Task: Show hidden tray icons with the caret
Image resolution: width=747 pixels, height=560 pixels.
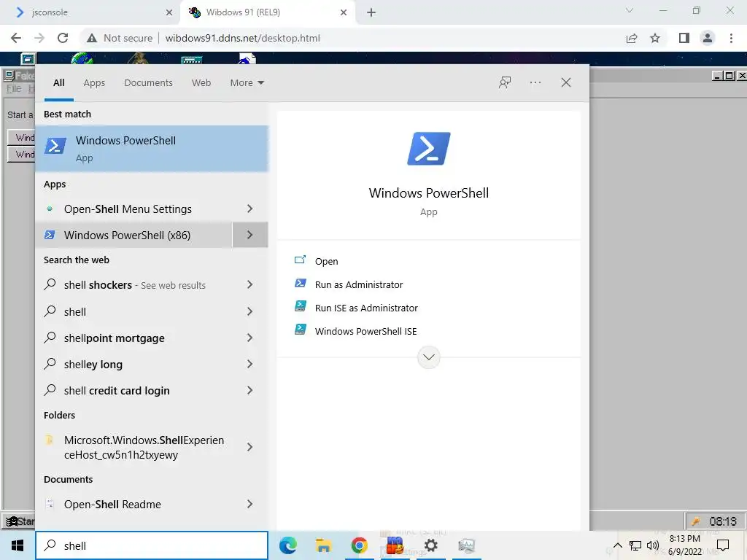Action: pyautogui.click(x=617, y=545)
